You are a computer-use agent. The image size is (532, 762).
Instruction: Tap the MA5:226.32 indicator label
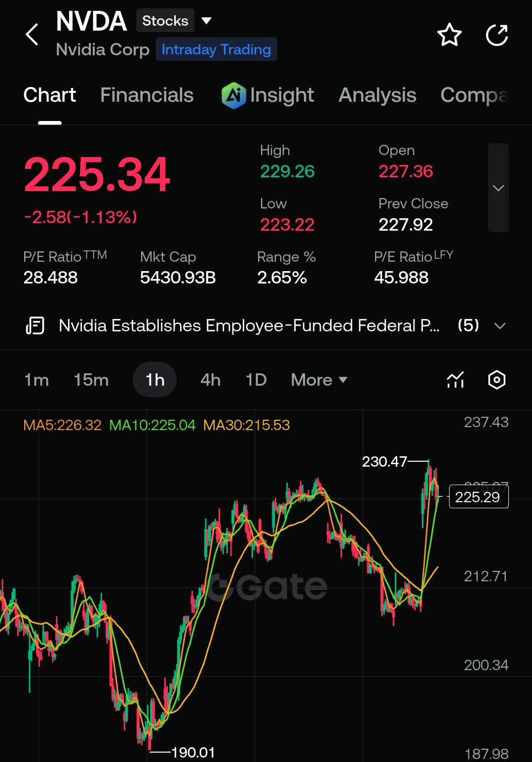pos(62,425)
